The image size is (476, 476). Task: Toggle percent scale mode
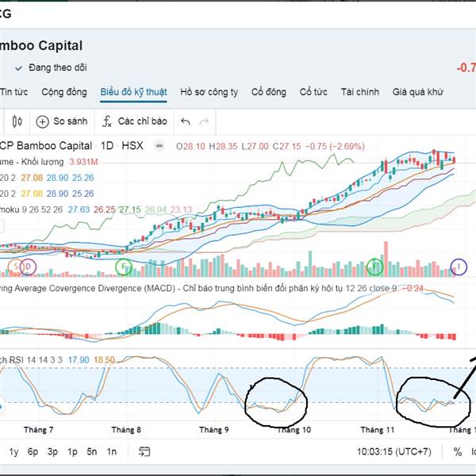point(458,451)
